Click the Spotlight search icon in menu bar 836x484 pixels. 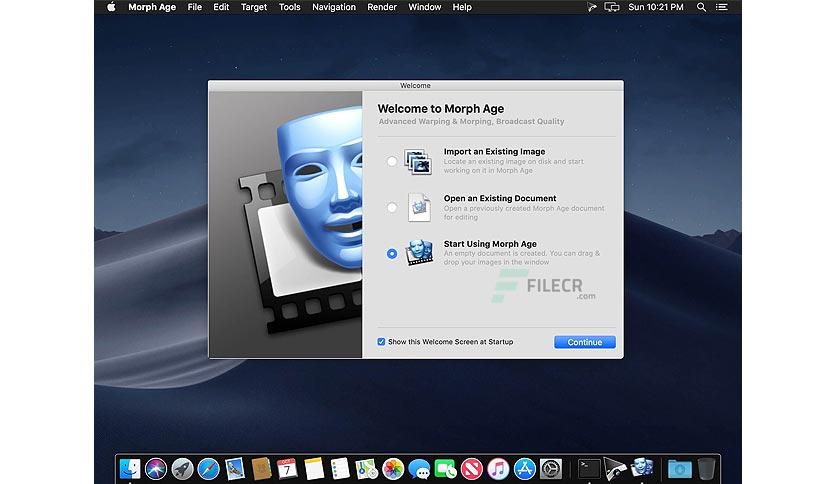coord(701,7)
